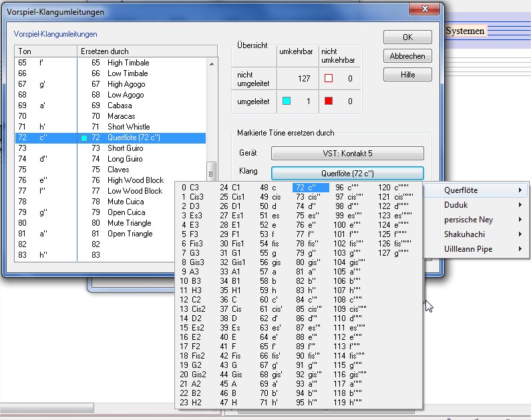Expand the Shakuhachi submenu arrow
The image size is (531, 420).
pyautogui.click(x=520, y=234)
